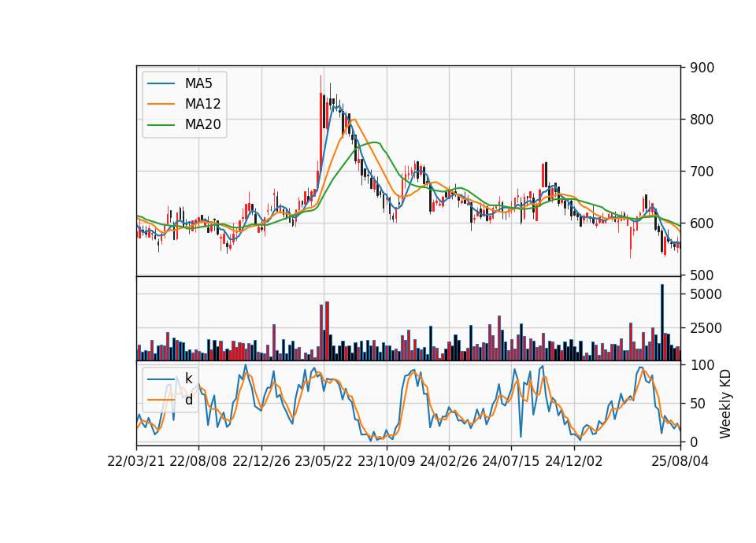The width and height of the screenshot is (756, 543).
Task: Click the peak of the green MA20 line
Action: (375, 142)
